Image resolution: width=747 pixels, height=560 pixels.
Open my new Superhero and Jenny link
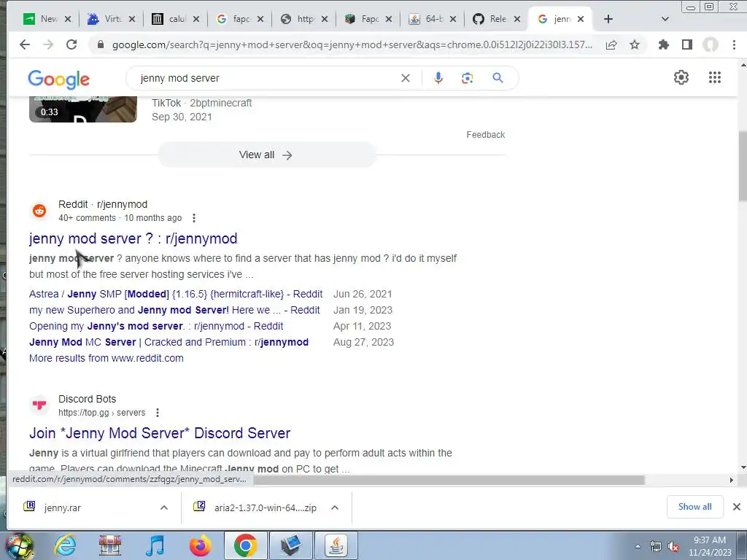pos(174,310)
